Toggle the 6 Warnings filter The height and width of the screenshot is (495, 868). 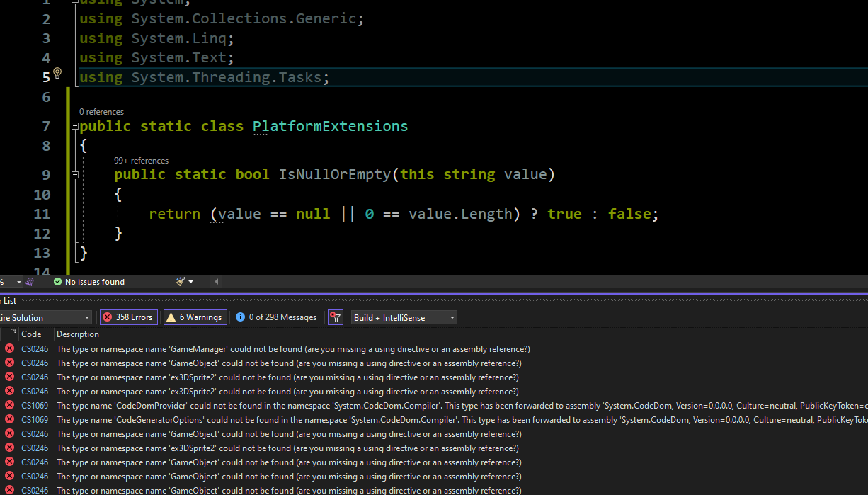pyautogui.click(x=195, y=317)
